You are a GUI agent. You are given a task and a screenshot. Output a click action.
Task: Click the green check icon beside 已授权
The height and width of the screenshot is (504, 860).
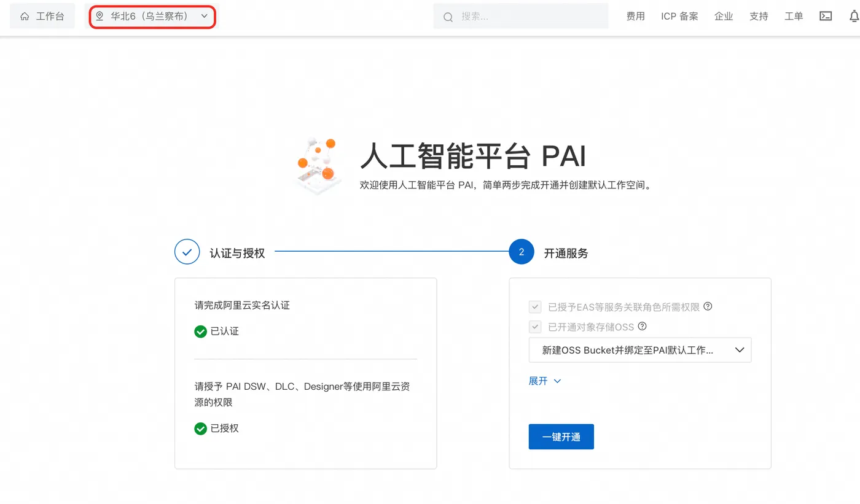(200, 428)
